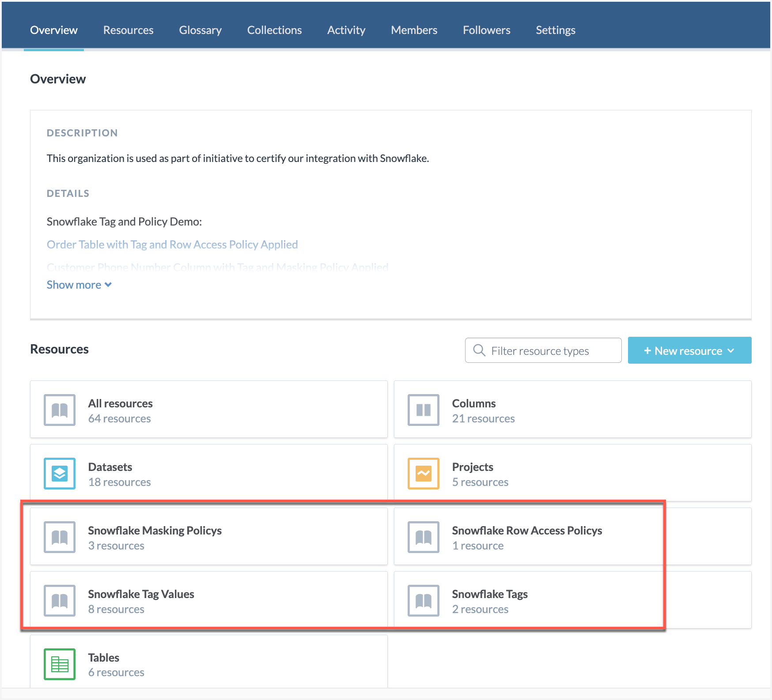
Task: Open the Projects resource card title
Action: coord(473,467)
